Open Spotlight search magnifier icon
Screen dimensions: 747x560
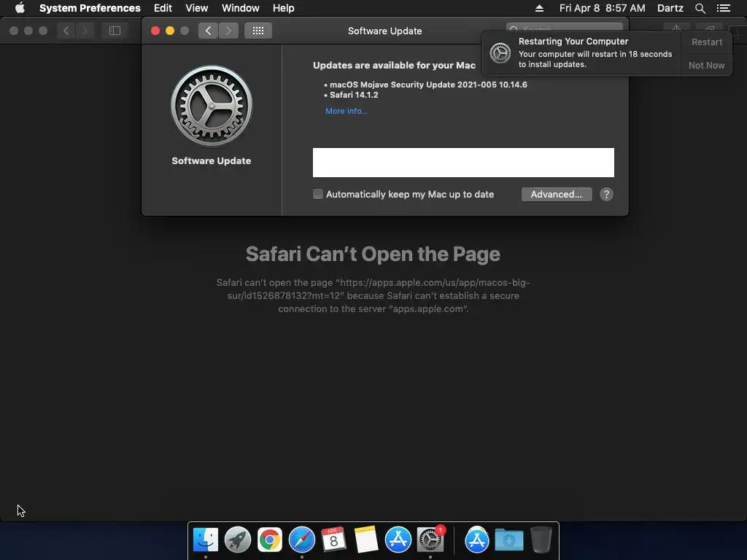tap(700, 8)
